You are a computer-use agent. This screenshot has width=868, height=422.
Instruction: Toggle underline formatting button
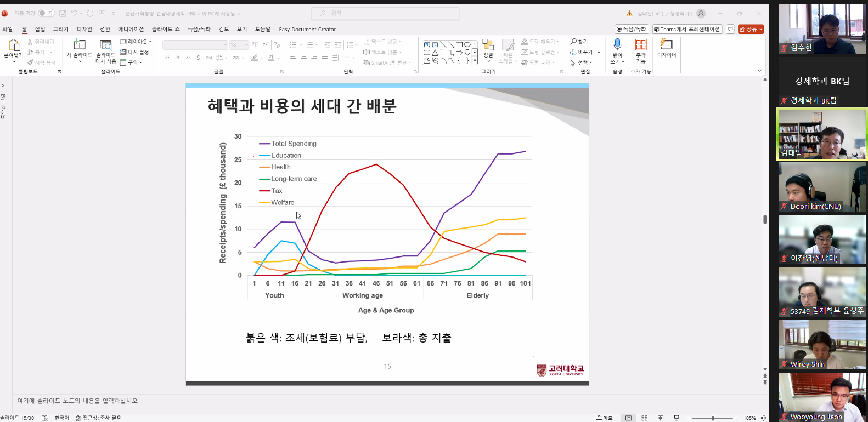(x=188, y=58)
